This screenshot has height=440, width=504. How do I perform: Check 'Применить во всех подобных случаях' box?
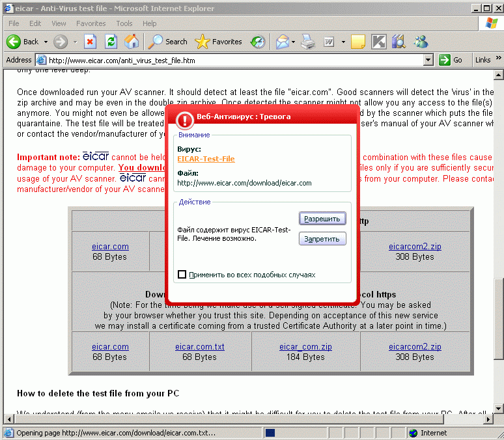[182, 275]
